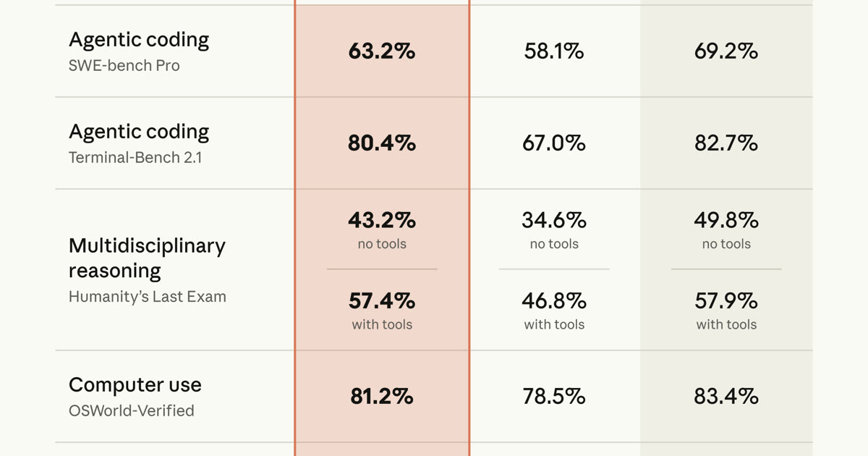Image resolution: width=868 pixels, height=456 pixels.
Task: Click the Terminal-Bench 2.1 subtitle
Action: coord(135,157)
